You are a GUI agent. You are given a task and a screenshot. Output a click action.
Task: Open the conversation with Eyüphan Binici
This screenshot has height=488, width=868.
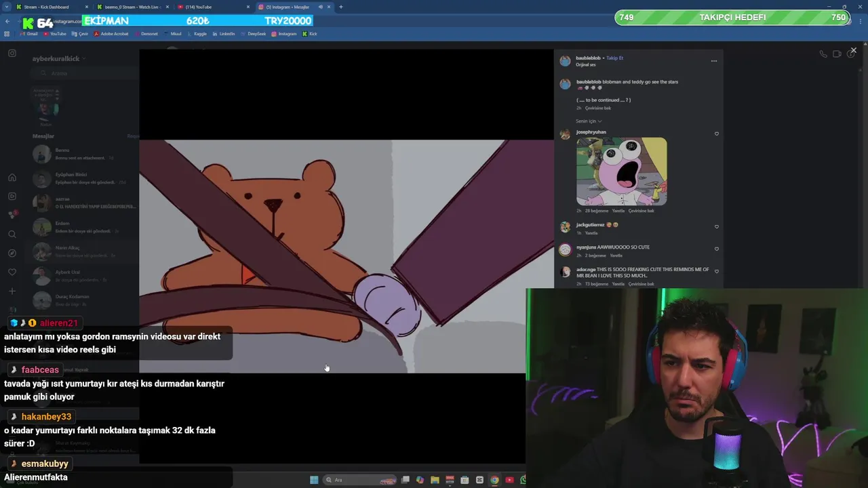(x=85, y=179)
